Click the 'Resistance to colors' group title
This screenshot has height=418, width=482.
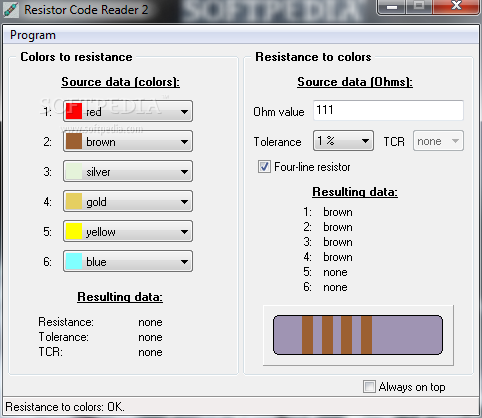coord(313,57)
